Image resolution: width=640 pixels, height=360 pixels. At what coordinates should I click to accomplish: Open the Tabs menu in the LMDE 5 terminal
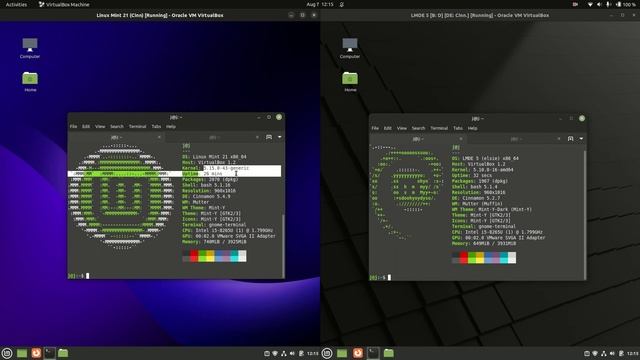click(458, 128)
